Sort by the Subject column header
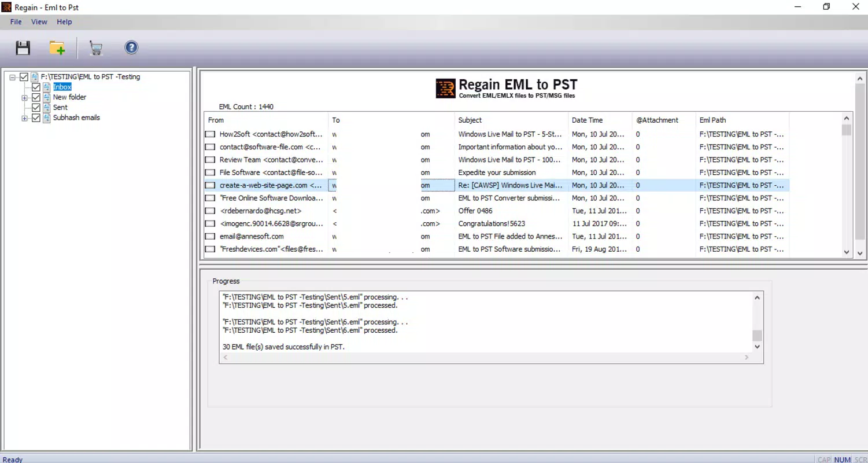The image size is (868, 463). click(x=511, y=120)
